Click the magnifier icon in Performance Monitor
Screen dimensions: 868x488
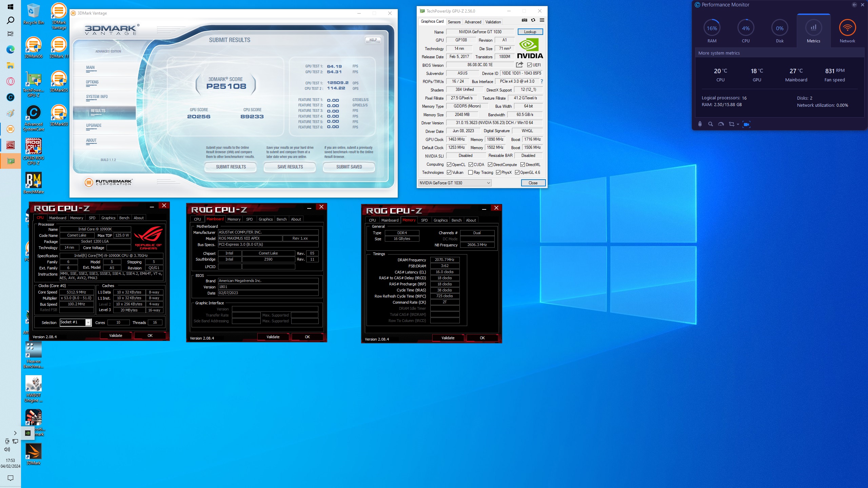tap(710, 124)
